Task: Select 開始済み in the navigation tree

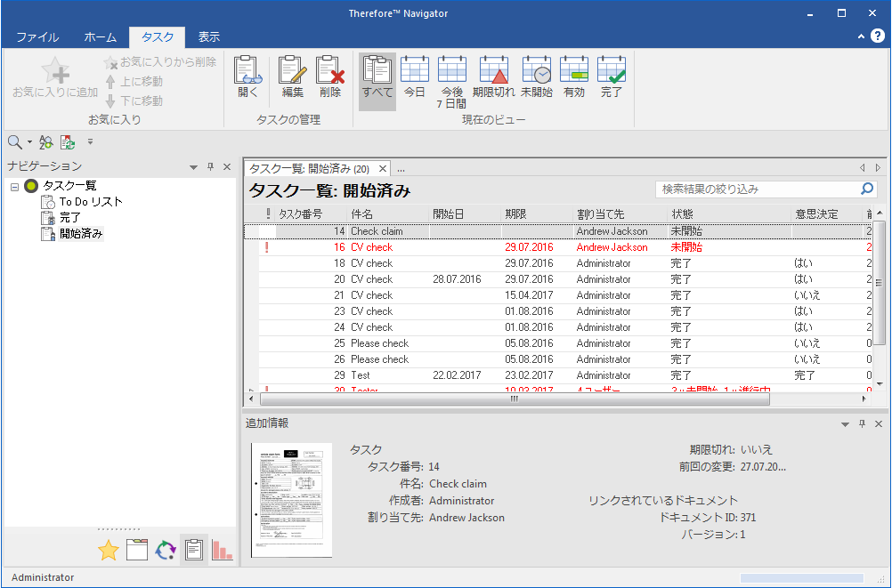Action: [81, 233]
